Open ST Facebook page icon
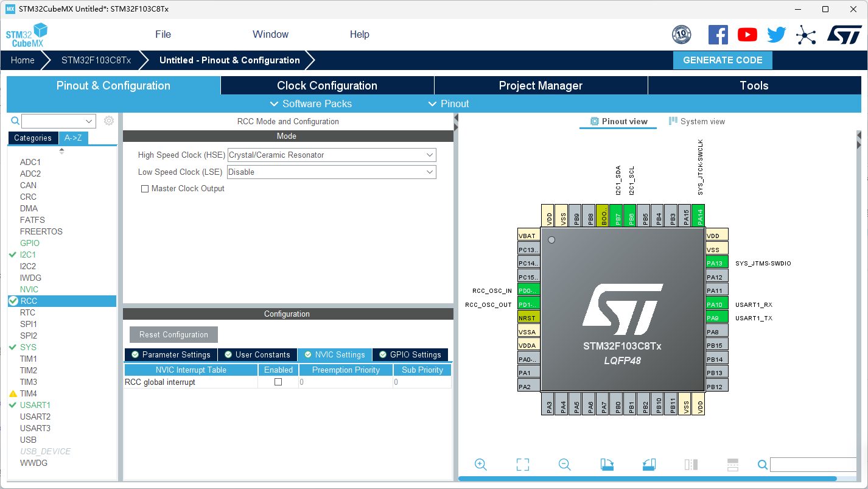Screen dimensions: 868x489 click(x=718, y=35)
